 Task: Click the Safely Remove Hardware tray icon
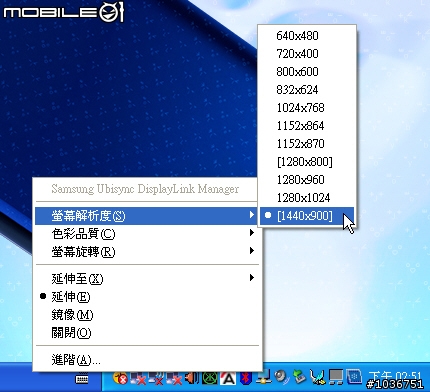(x=300, y=377)
